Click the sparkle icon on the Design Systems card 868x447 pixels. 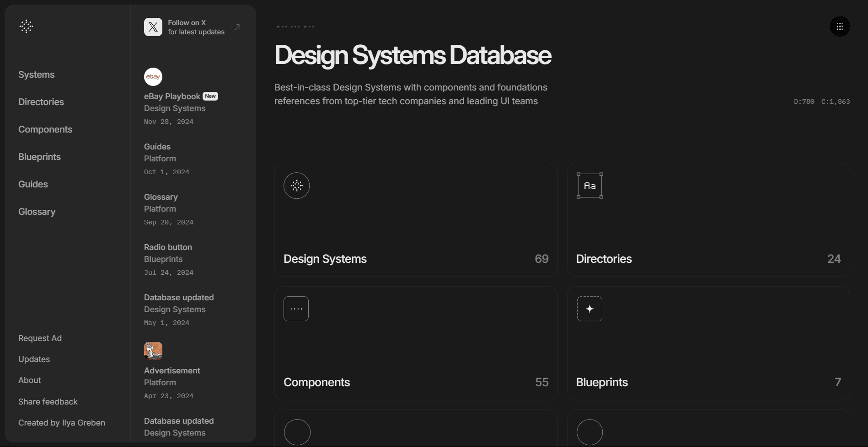click(296, 186)
